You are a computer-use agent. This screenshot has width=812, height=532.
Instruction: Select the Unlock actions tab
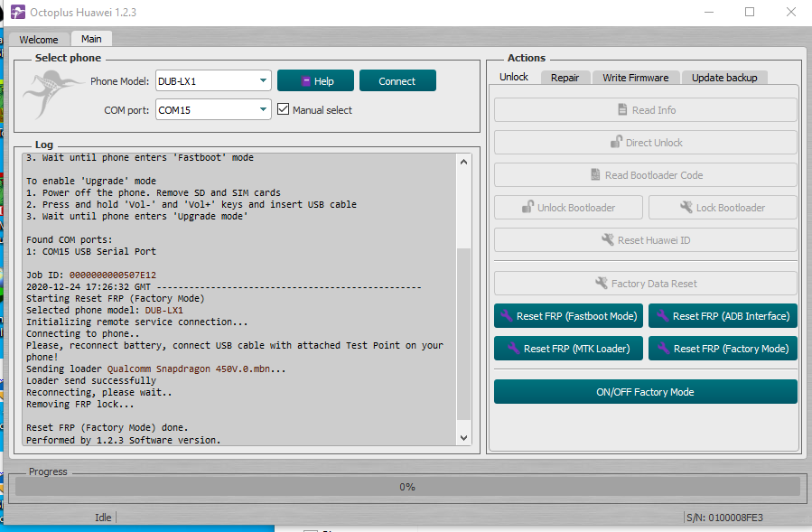tap(514, 77)
